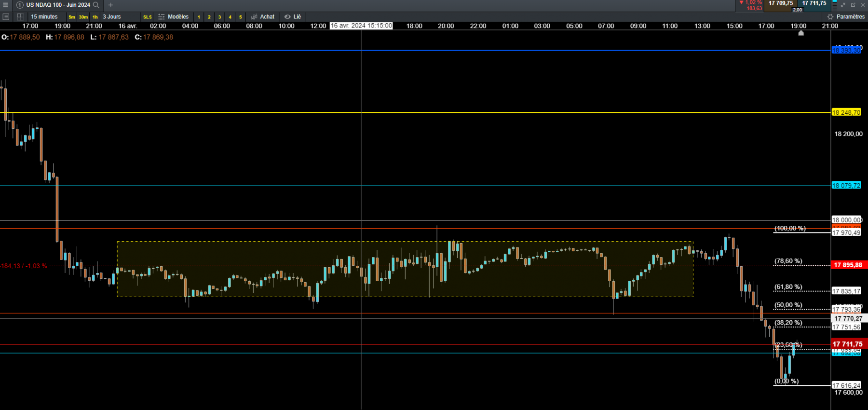Image resolution: width=868 pixels, height=410 pixels.
Task: Switch to the 5m timeframe shortcut
Action: pos(72,17)
